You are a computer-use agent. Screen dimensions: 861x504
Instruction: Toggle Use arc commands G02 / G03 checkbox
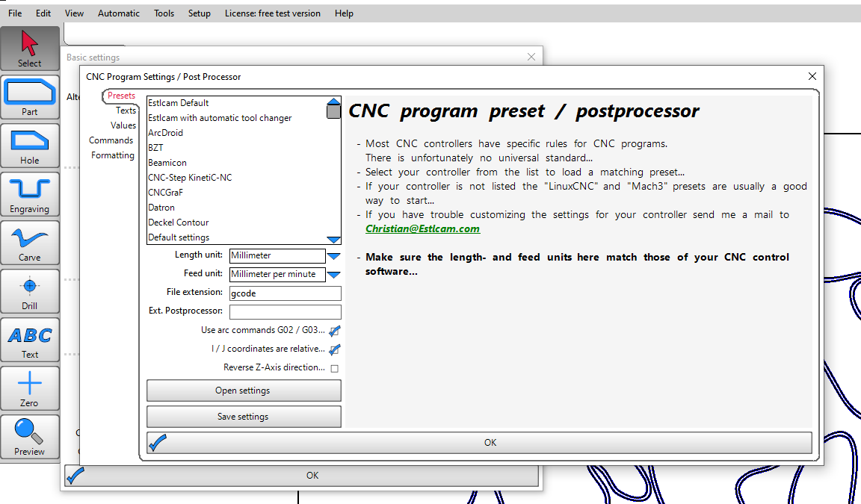point(334,331)
